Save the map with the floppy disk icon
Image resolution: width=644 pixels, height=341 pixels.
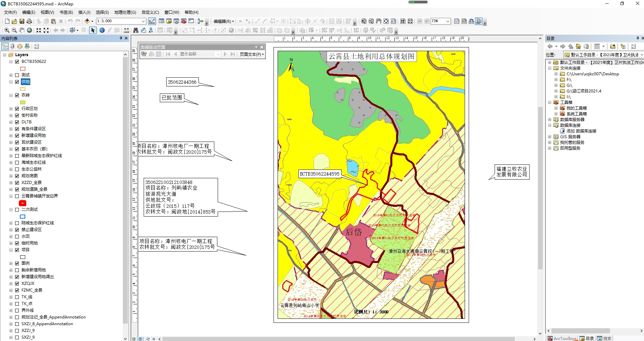click(x=22, y=21)
